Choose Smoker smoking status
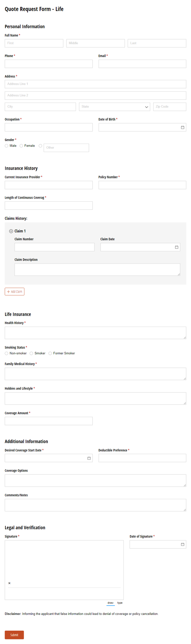Viewport: 191px width, 644px height. pyautogui.click(x=31, y=353)
